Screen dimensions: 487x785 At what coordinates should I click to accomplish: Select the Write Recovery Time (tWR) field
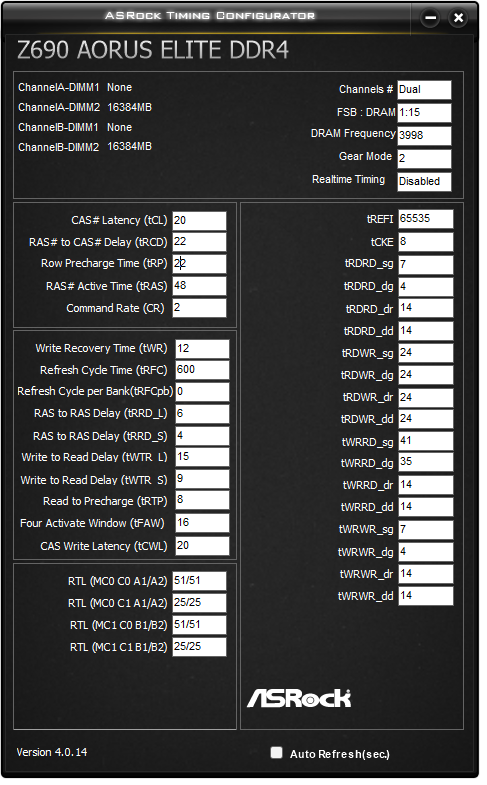coord(202,349)
